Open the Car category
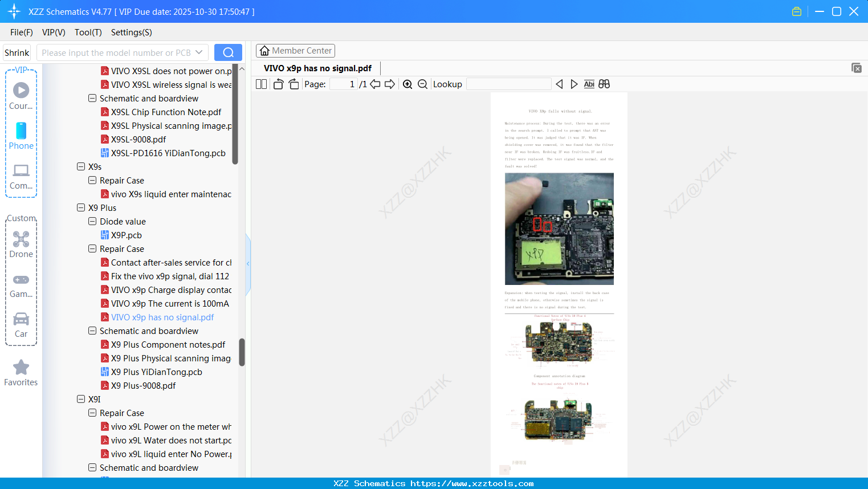Viewport: 868px width, 489px height. (21, 325)
